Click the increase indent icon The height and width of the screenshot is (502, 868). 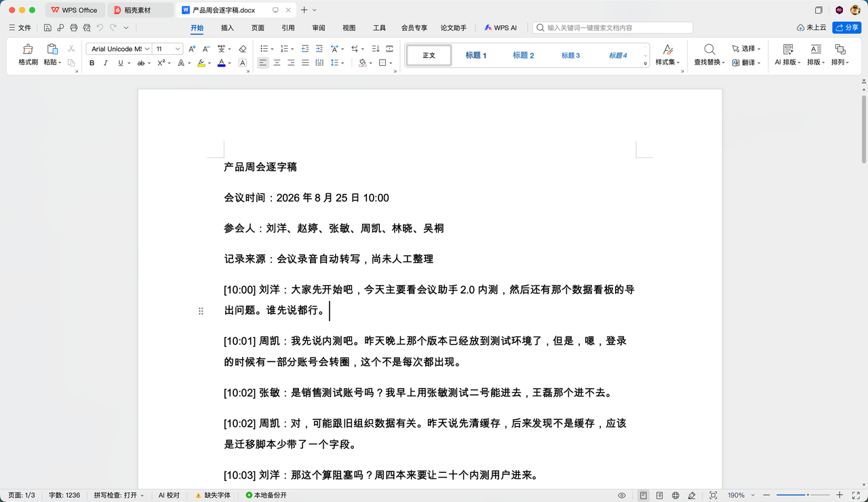(x=319, y=49)
